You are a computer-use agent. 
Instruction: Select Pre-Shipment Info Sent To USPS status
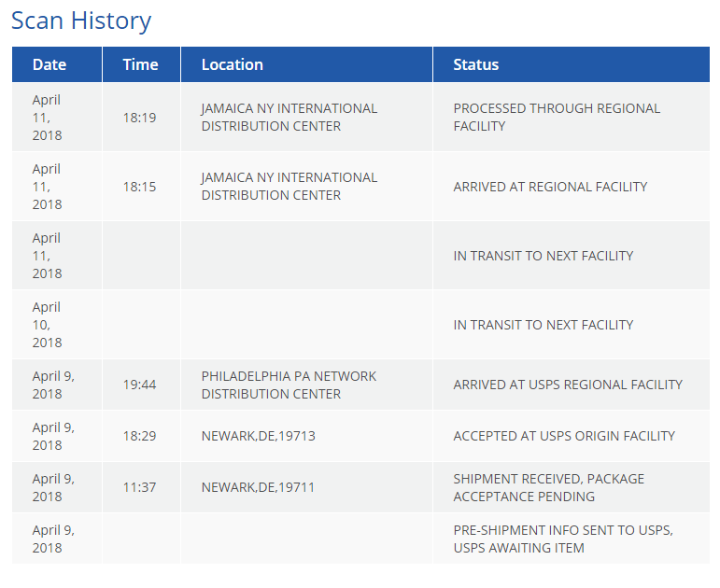pos(563,539)
